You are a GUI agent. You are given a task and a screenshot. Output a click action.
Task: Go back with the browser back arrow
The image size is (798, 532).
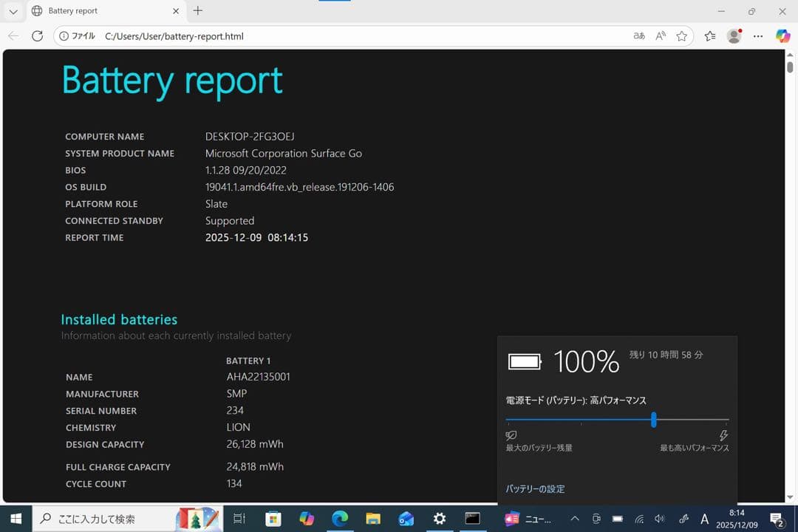(13, 36)
